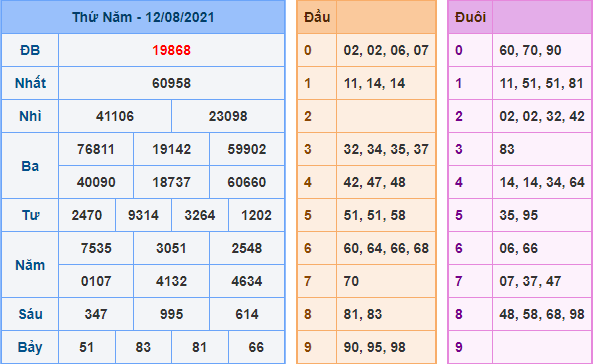Screen dimensions: 593x364
Task: Click the third prize number 59902
Action: pyautogui.click(x=247, y=149)
